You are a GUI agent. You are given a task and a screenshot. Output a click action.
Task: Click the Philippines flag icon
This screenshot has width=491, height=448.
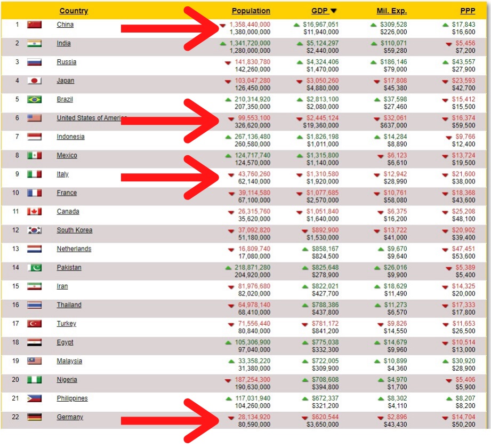coord(34,398)
